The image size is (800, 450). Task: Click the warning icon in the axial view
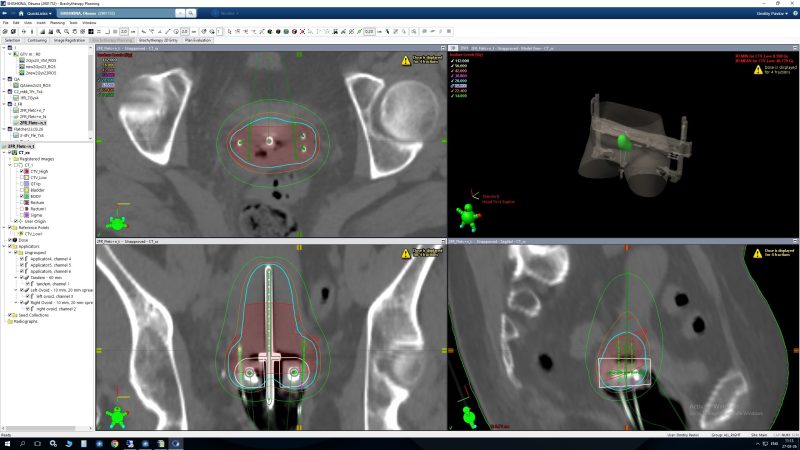tap(406, 59)
